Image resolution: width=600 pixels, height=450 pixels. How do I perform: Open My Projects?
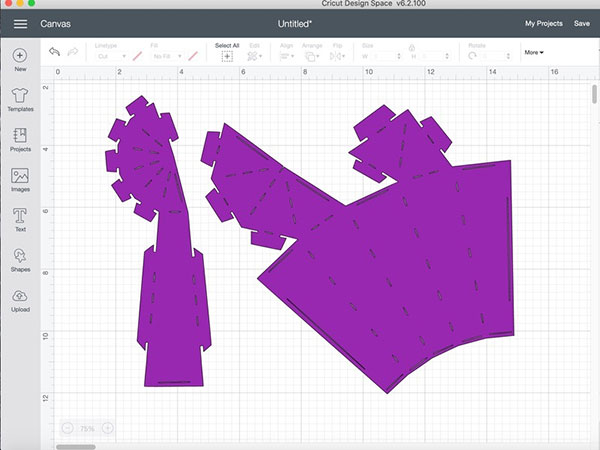pos(543,22)
